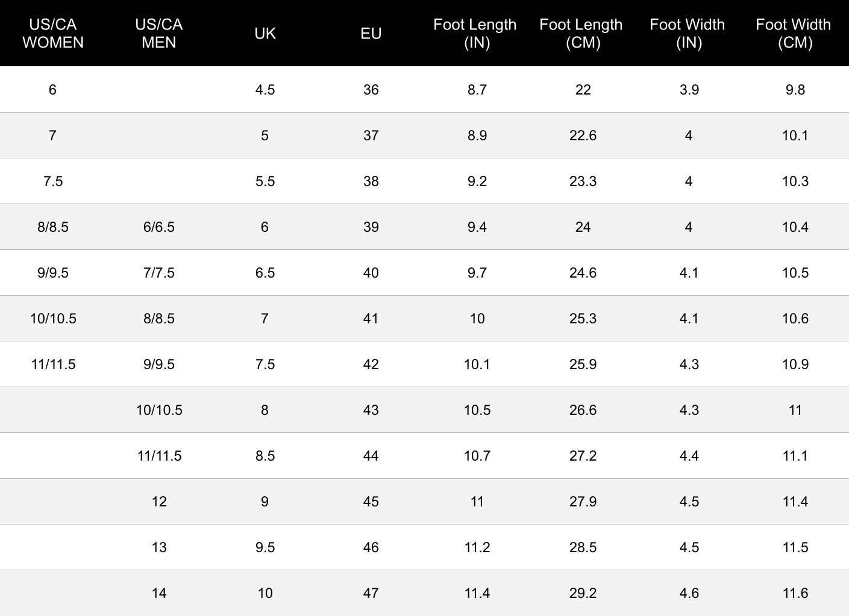Click the "Foot Length (IN)" column header
Viewport: 849px width, 616px height.
click(x=477, y=33)
